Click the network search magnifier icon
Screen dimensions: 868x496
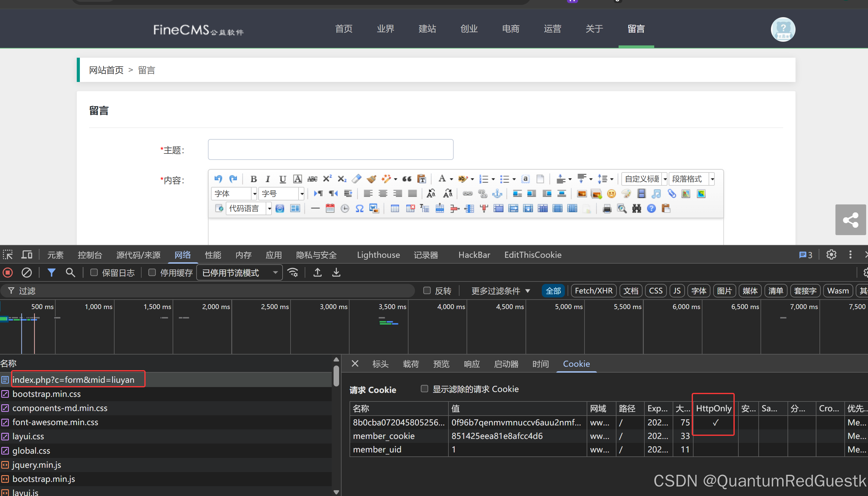click(x=70, y=273)
